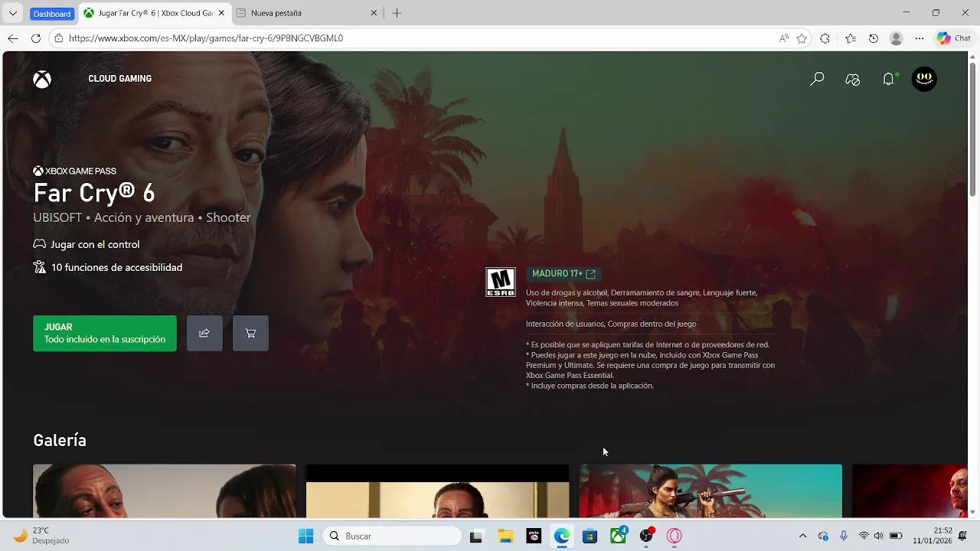Open Edge Settings and more menu
The image size is (980, 551).
point(920,38)
